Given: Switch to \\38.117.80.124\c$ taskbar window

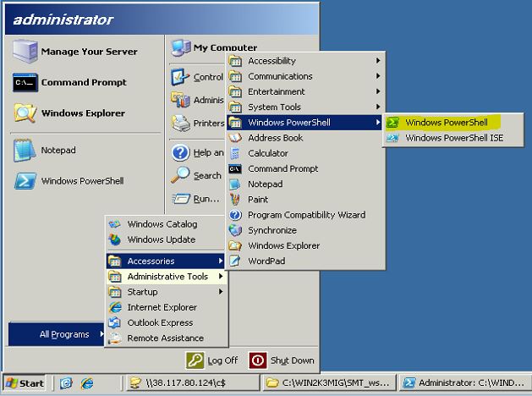Looking at the screenshot, I should (x=193, y=383).
